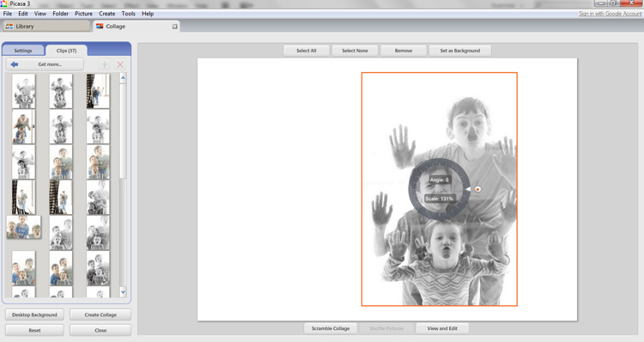Click the Close button in left panel
644x342 pixels.
pos(100,330)
